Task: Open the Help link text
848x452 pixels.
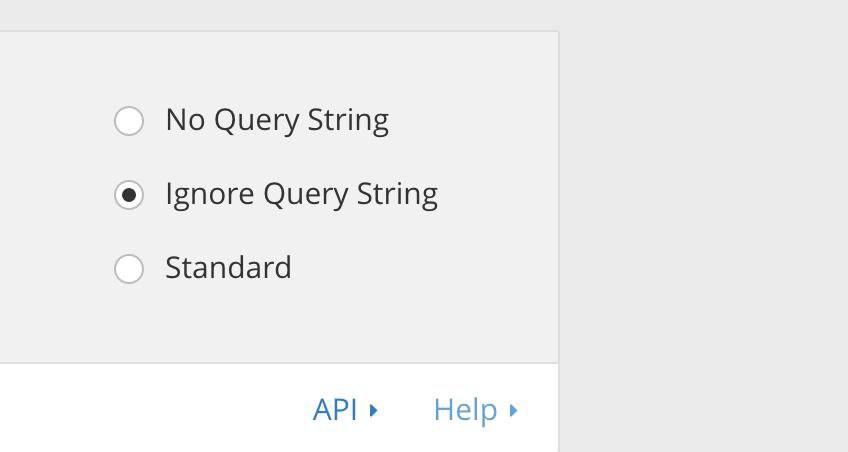Action: point(465,410)
